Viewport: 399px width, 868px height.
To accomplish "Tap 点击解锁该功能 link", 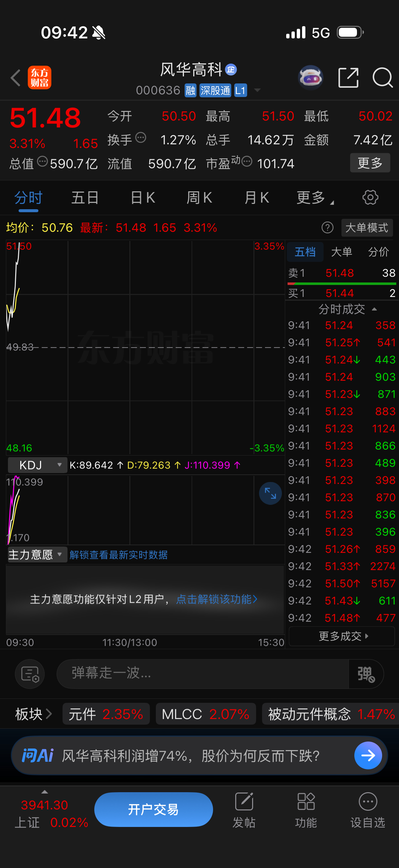I will point(217,599).
